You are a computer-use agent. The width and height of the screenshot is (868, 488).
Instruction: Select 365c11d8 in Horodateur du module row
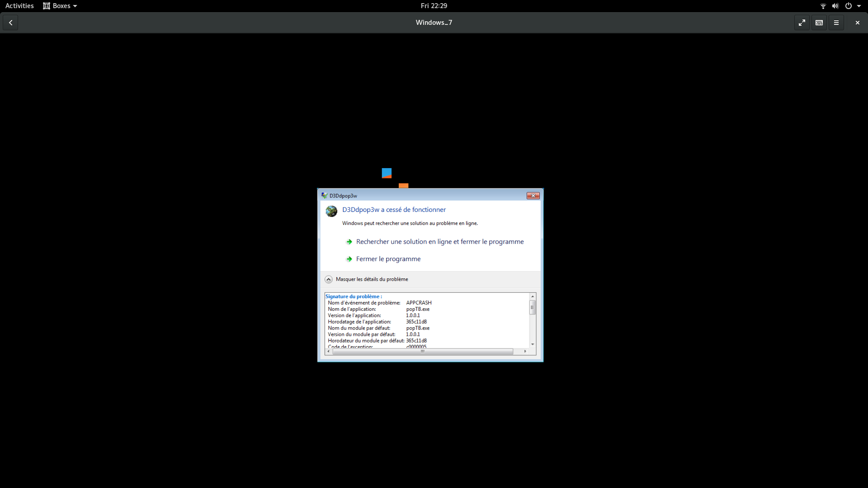click(x=416, y=341)
